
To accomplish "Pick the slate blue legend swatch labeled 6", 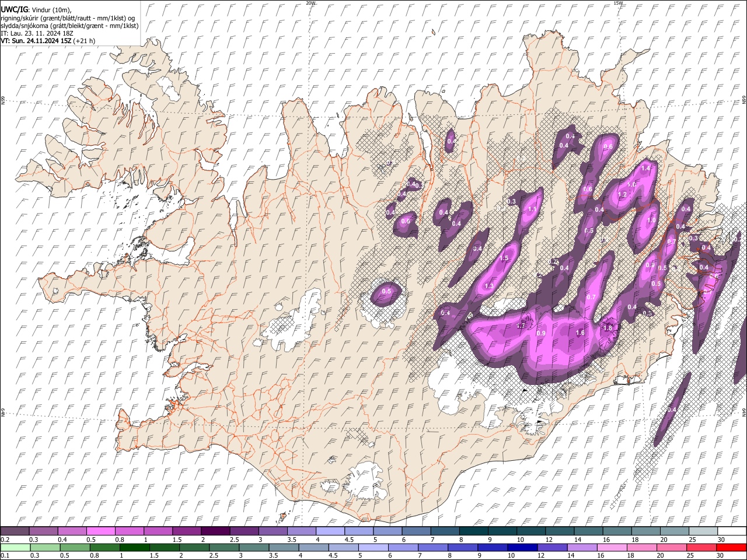I will pyautogui.click(x=416, y=531).
